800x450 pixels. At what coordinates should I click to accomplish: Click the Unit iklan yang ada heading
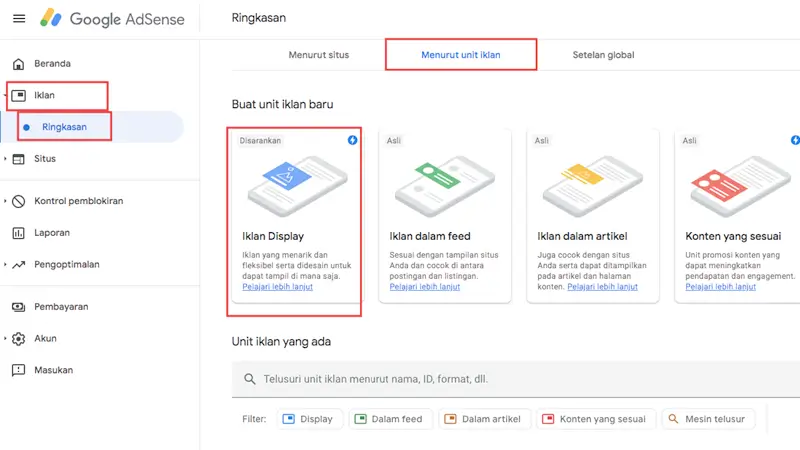[281, 341]
